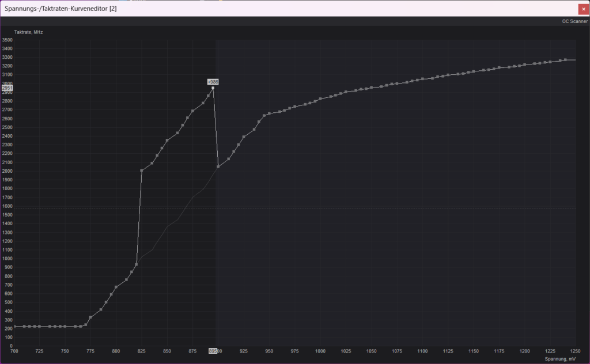Select the curve point at 1100 mV
Image resolution: width=590 pixels, height=364 pixels.
tap(422, 79)
